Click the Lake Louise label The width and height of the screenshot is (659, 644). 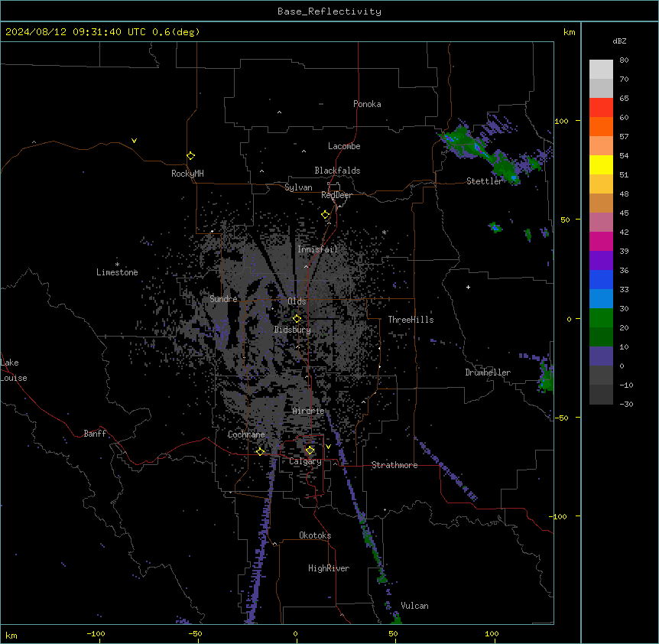13,370
